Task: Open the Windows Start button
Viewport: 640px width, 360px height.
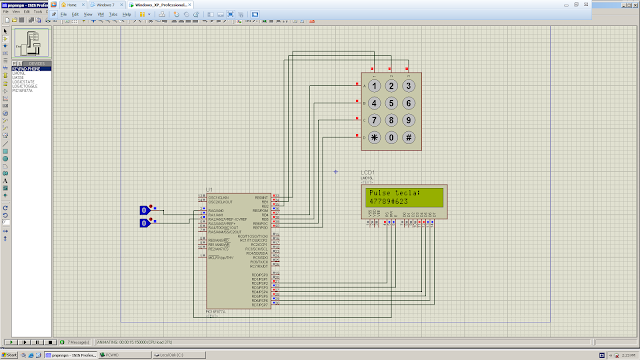Action: pyautogui.click(x=9, y=355)
